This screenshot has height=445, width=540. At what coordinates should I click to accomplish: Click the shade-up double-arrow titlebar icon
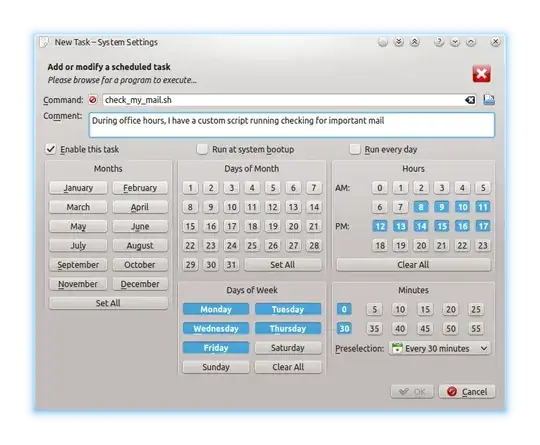[x=415, y=42]
